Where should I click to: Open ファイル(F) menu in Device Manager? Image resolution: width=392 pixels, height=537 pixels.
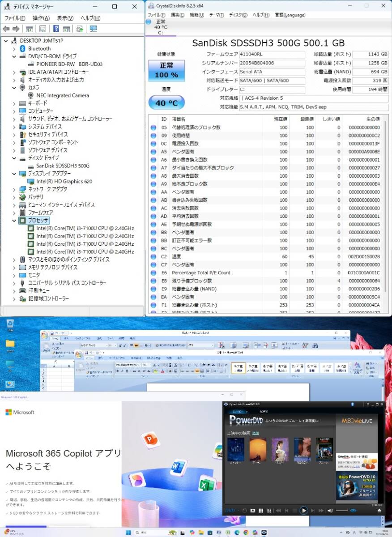click(x=15, y=18)
